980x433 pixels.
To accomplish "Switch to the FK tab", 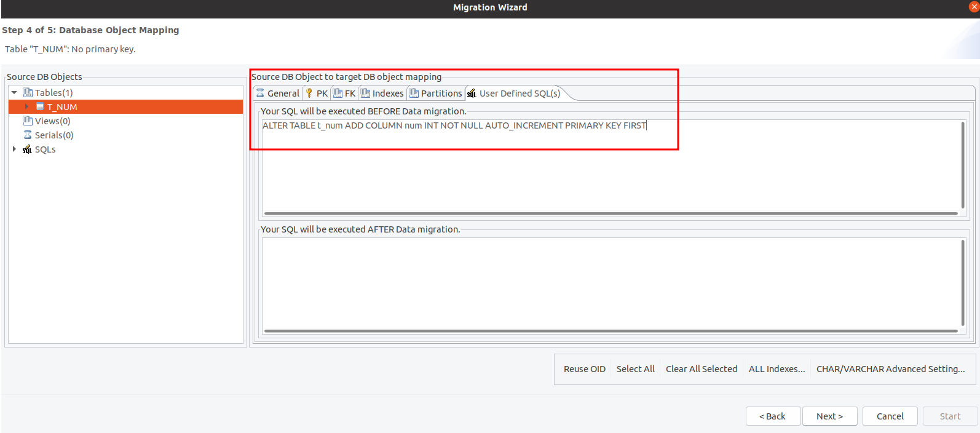I will [344, 93].
